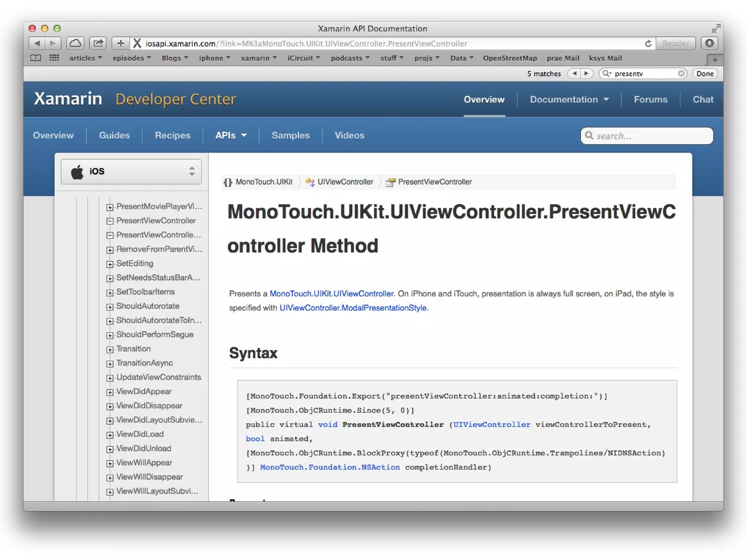Open the iOS platform selector dropdown

[131, 171]
